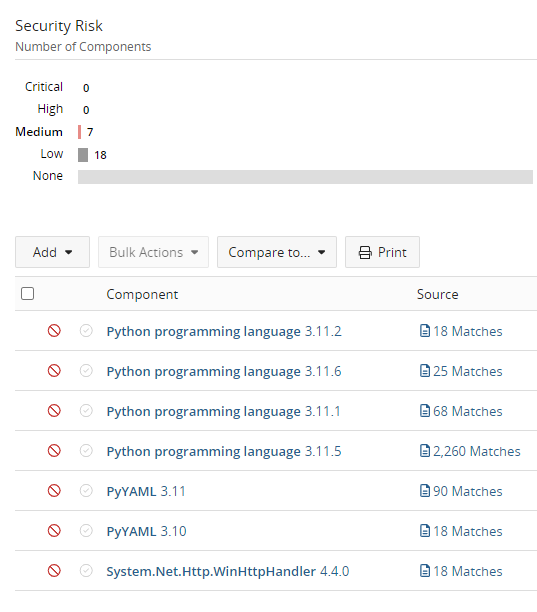Image resolution: width=537 pixels, height=612 pixels.
Task: Filter by None security risk label
Action: [48, 176]
